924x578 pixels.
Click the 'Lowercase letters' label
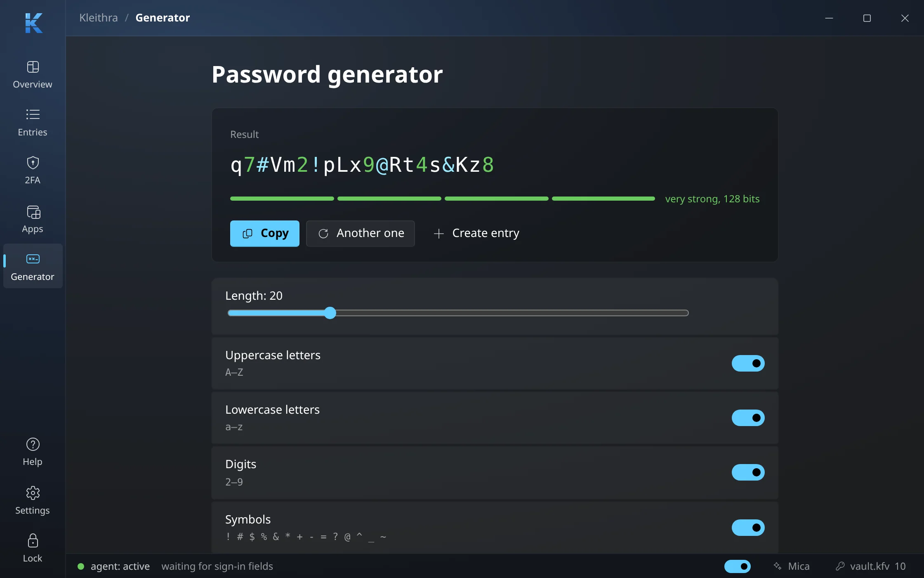click(273, 410)
